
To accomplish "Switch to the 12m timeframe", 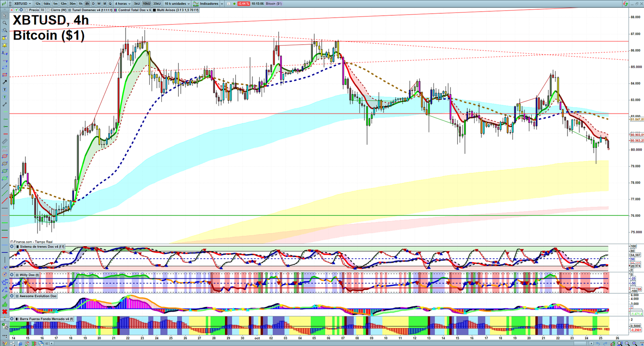I will (x=64, y=4).
